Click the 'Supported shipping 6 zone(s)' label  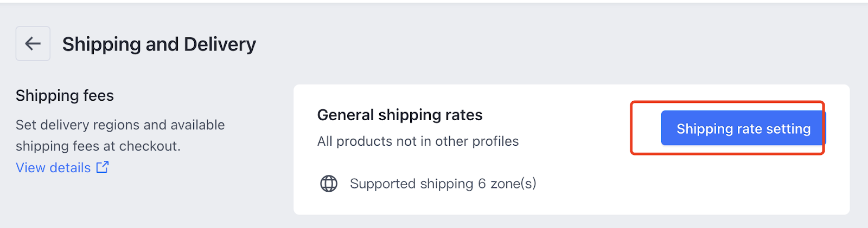point(443,184)
